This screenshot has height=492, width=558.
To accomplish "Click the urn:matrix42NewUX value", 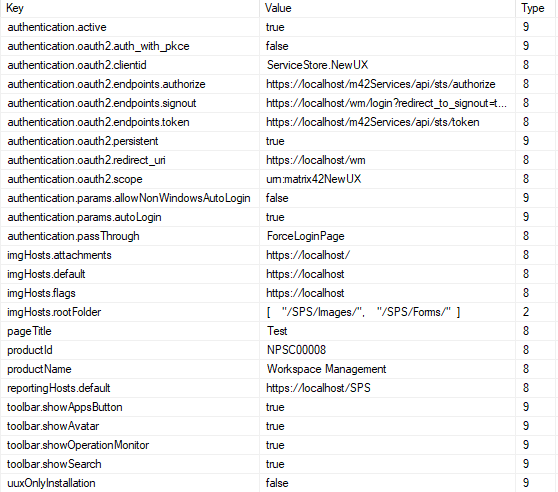I will coord(314,179).
